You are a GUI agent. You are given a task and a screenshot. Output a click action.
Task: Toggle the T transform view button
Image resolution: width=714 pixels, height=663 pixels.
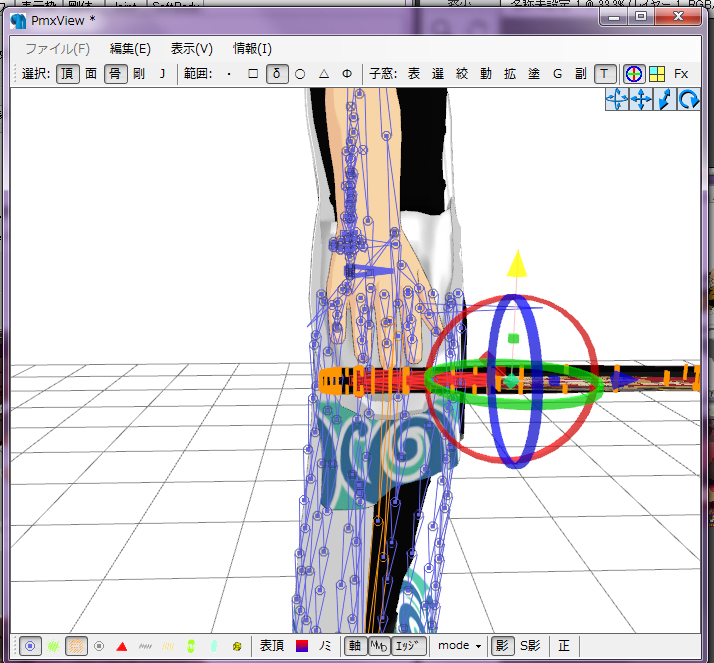tap(605, 74)
